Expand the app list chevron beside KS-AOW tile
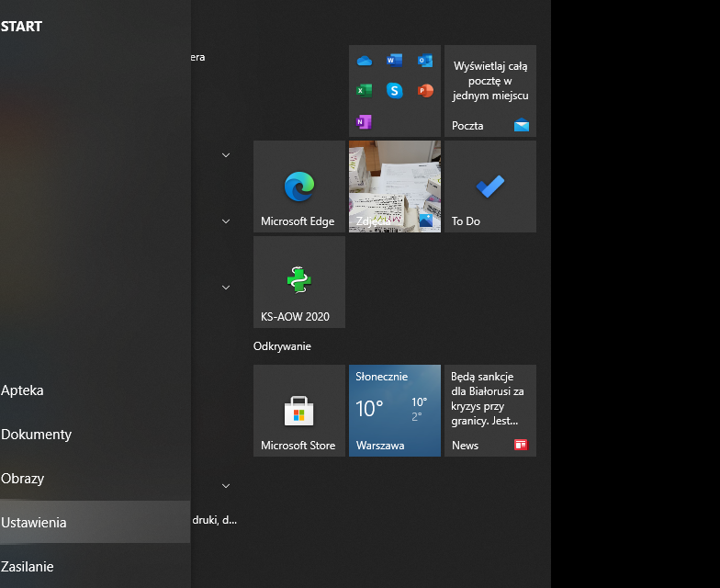This screenshot has width=720, height=588. (x=226, y=288)
